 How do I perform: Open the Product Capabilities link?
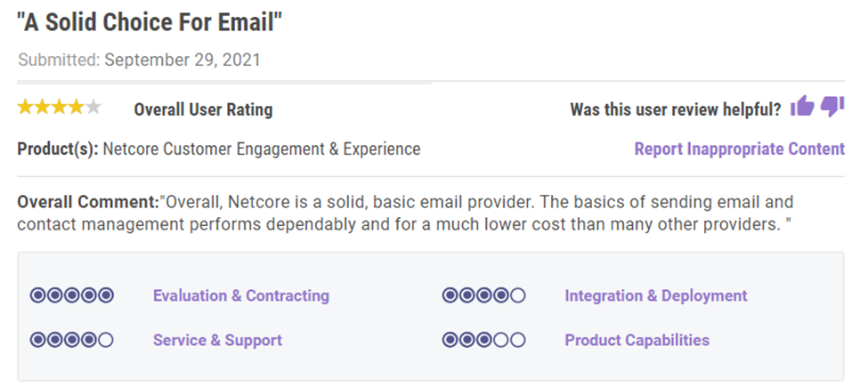click(637, 340)
